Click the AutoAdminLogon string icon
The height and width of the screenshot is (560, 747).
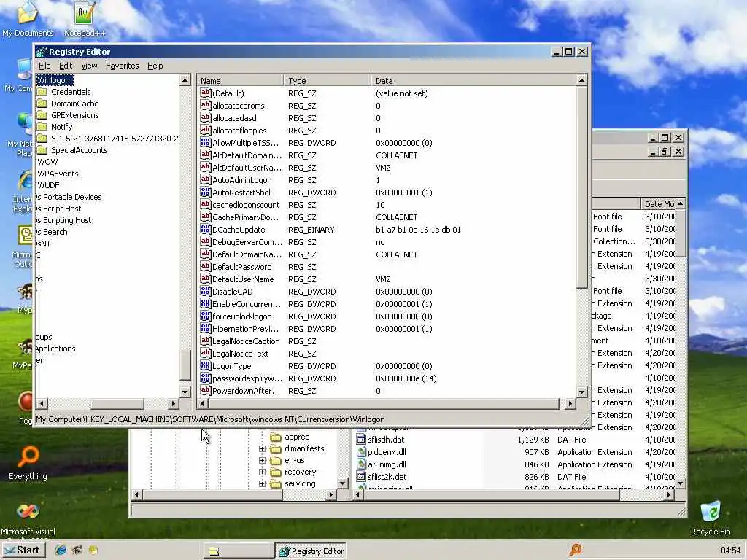pyautogui.click(x=205, y=179)
